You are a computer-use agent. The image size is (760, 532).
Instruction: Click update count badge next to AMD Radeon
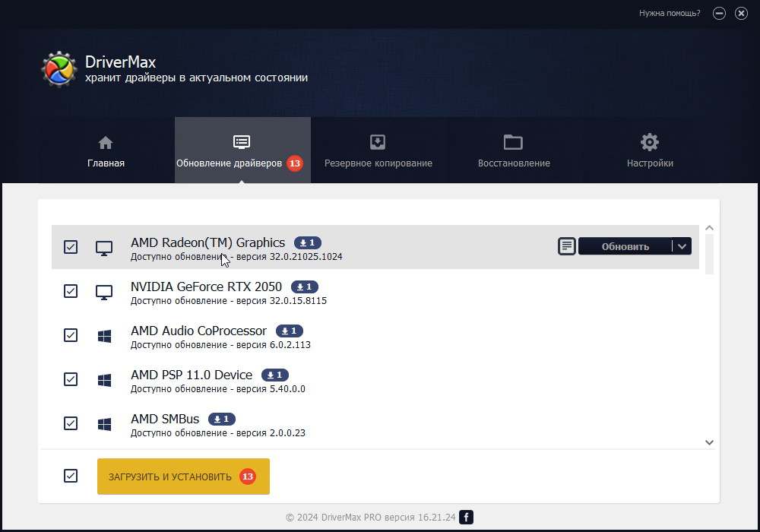pyautogui.click(x=308, y=243)
